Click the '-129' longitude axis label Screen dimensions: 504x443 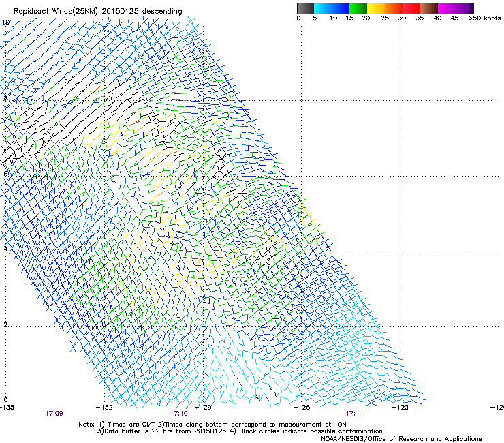click(204, 408)
